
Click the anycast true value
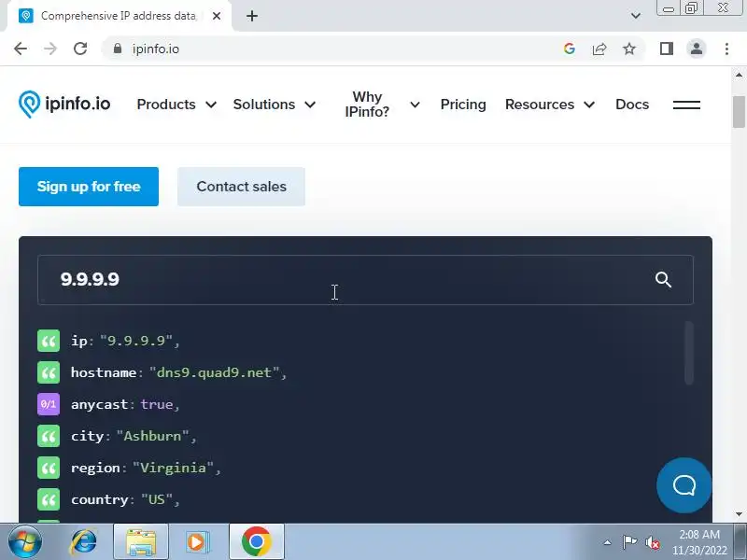[x=157, y=404]
